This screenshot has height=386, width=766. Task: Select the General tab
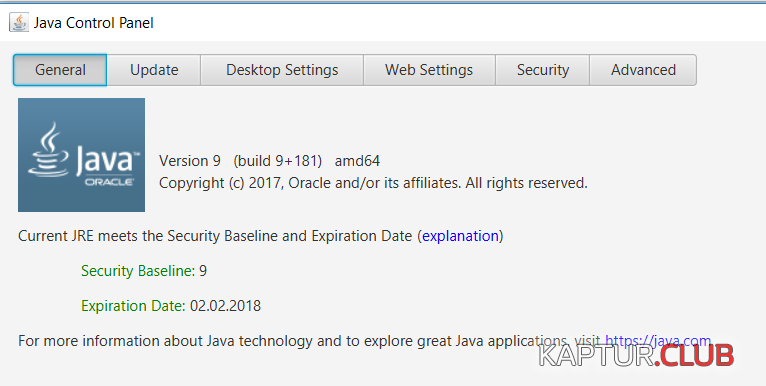60,70
